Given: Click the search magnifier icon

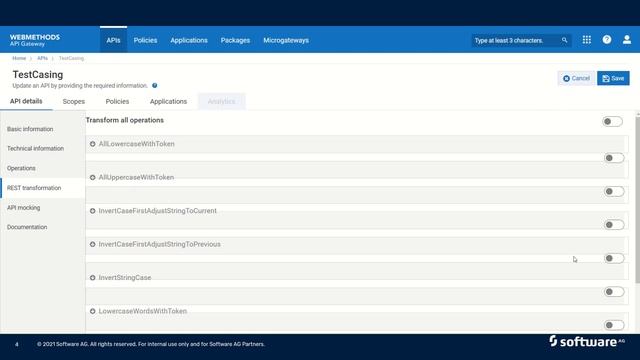Looking at the screenshot, I should click(x=564, y=40).
